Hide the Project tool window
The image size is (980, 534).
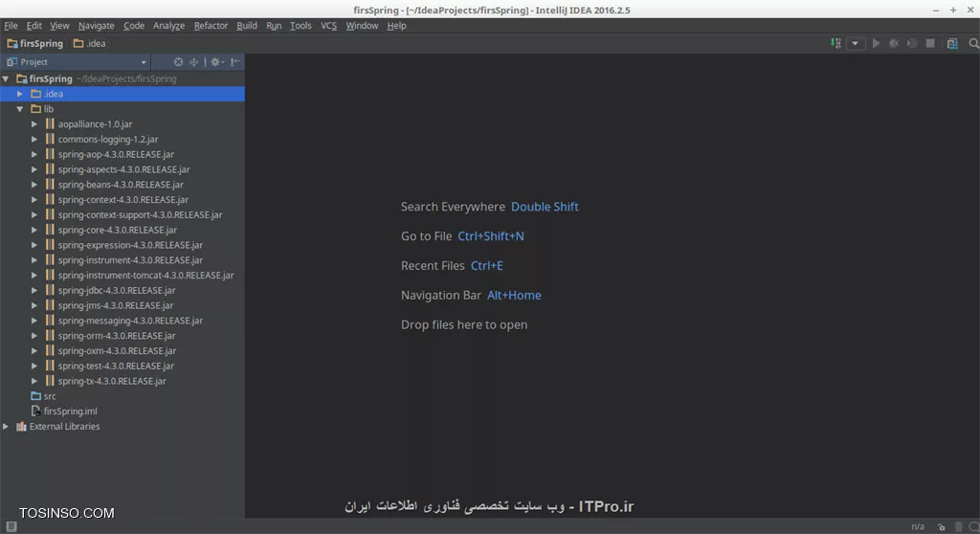[x=235, y=62]
